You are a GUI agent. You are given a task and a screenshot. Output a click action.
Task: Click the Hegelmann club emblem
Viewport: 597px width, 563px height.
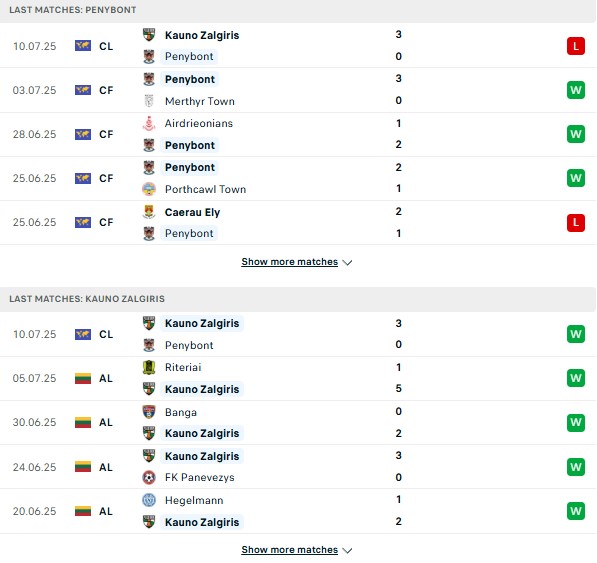(x=149, y=500)
